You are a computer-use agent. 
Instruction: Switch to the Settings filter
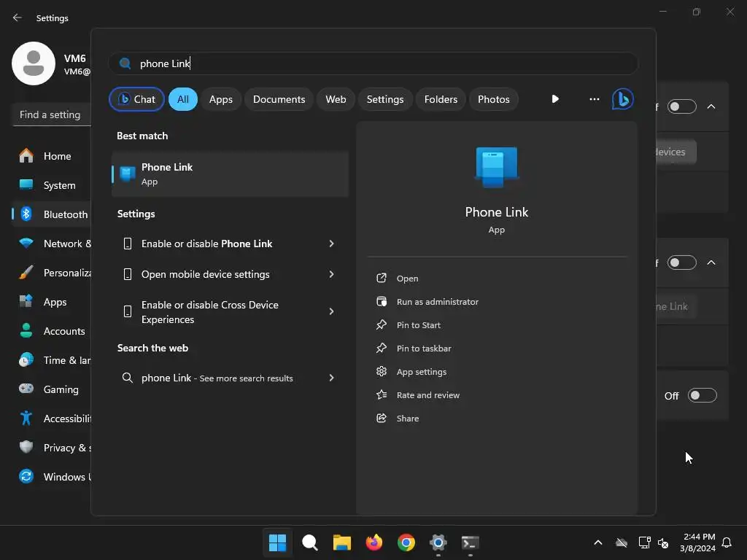click(x=385, y=99)
